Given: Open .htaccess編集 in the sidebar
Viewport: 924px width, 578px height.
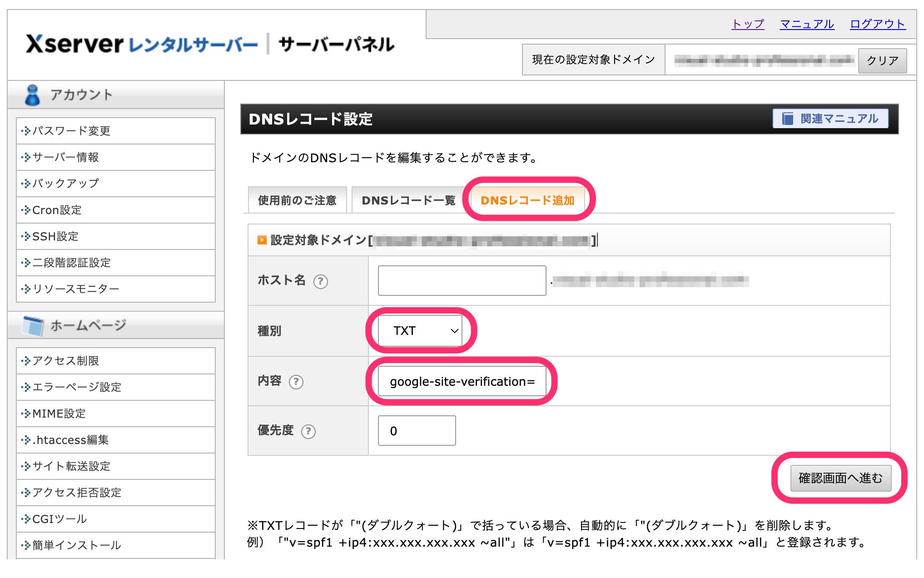Looking at the screenshot, I should tap(70, 440).
